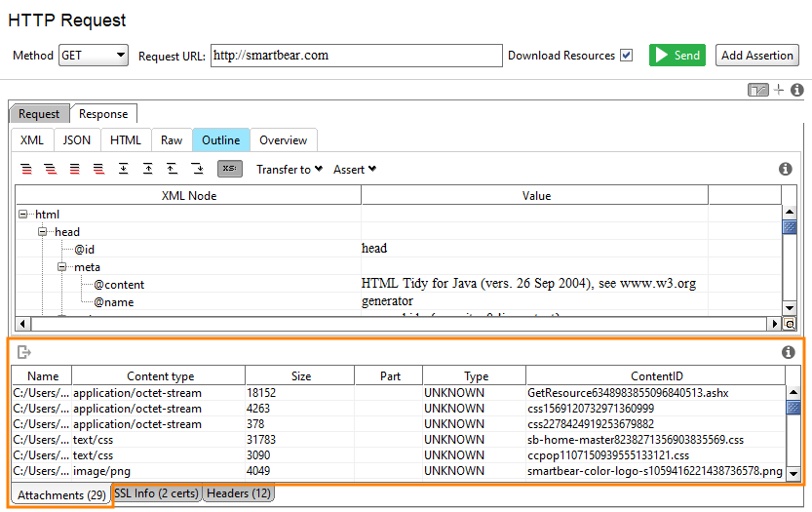812x512 pixels.
Task: Click the plus icon above the response panel
Action: coord(779,90)
